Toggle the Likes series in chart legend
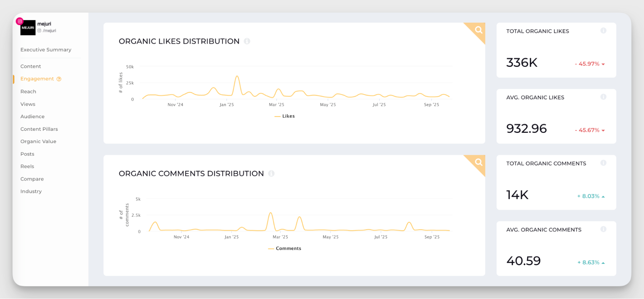The image size is (644, 299). click(285, 116)
